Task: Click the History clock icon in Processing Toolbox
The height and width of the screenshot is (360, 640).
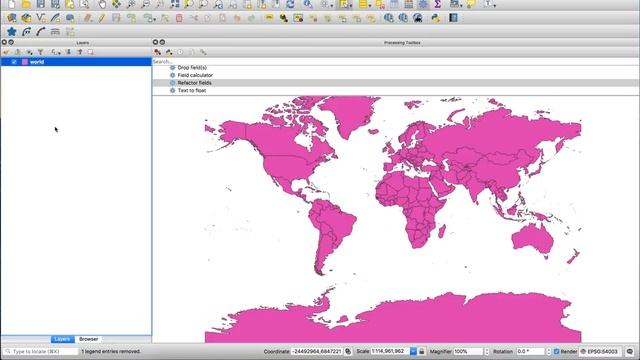Action: (x=180, y=52)
